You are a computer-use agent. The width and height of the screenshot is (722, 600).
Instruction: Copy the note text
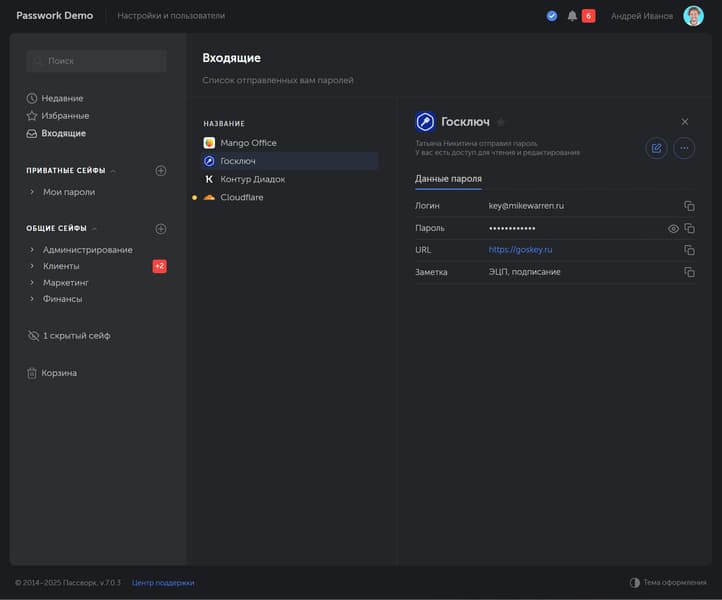pyautogui.click(x=689, y=272)
